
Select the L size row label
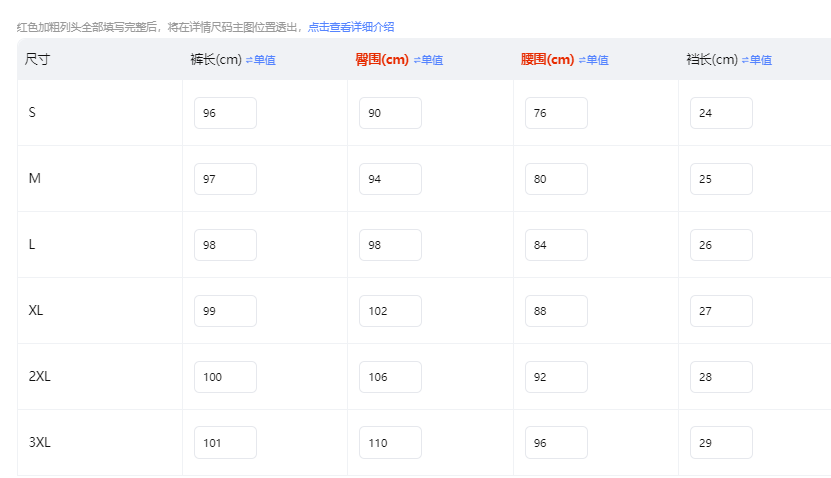pos(32,244)
